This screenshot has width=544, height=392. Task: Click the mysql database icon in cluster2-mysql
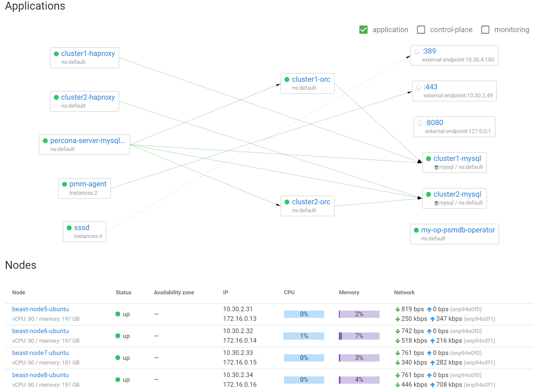coord(436,203)
